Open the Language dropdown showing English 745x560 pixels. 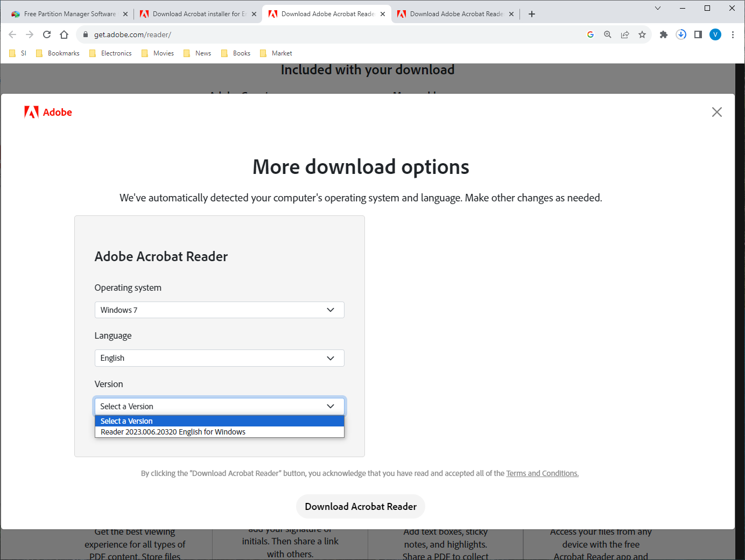[219, 358]
